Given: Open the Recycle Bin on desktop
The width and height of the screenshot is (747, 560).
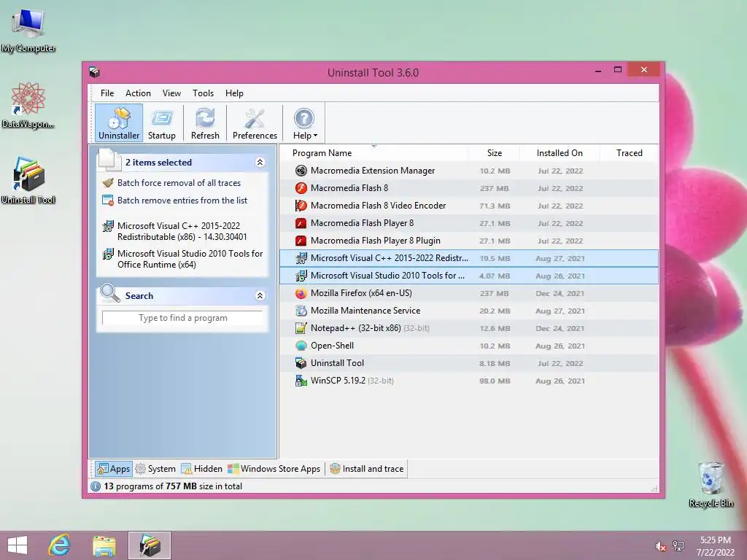Looking at the screenshot, I should pos(711,484).
